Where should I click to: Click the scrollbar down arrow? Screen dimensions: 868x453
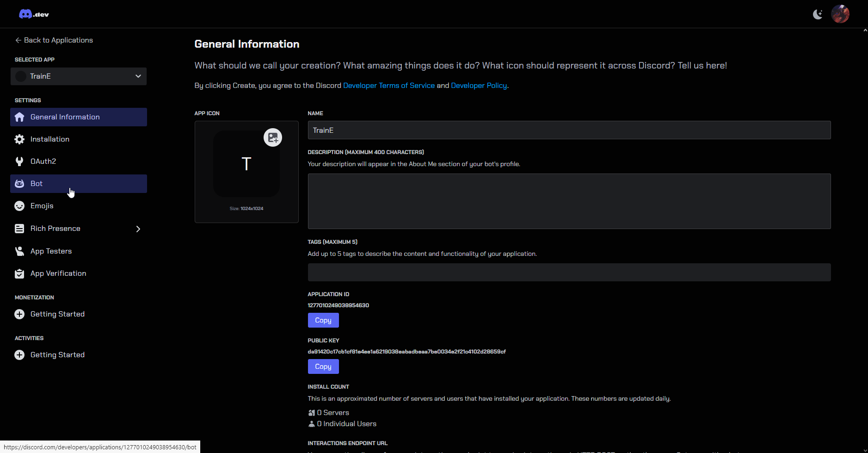pyautogui.click(x=865, y=450)
